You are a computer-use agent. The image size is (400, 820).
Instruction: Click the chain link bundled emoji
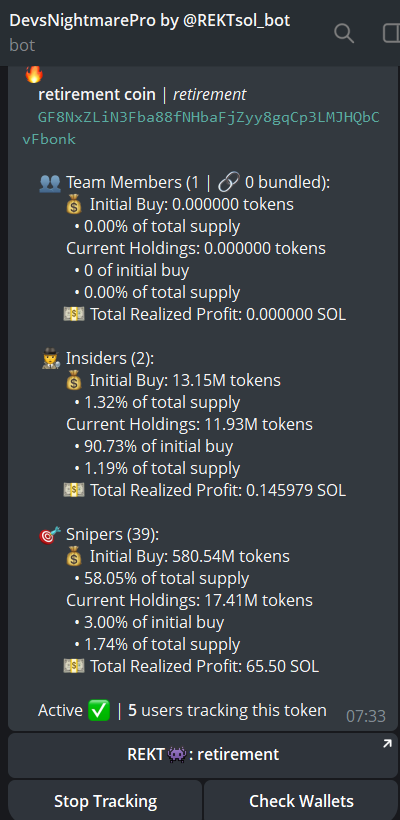coord(227,183)
